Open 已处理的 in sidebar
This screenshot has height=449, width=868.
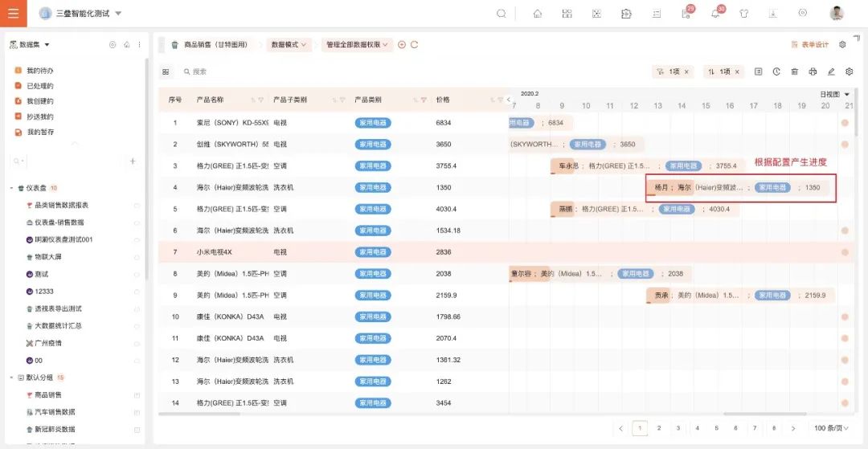tap(40, 86)
